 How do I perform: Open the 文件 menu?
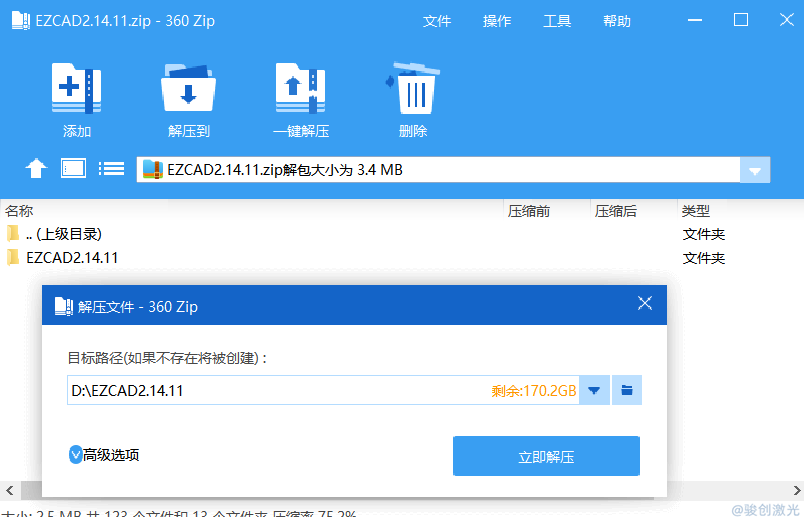click(x=437, y=21)
